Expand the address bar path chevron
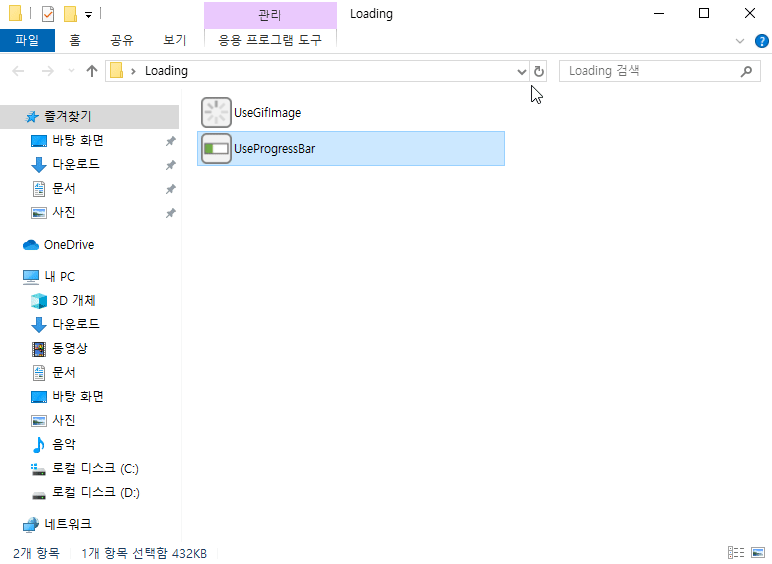 (133, 71)
